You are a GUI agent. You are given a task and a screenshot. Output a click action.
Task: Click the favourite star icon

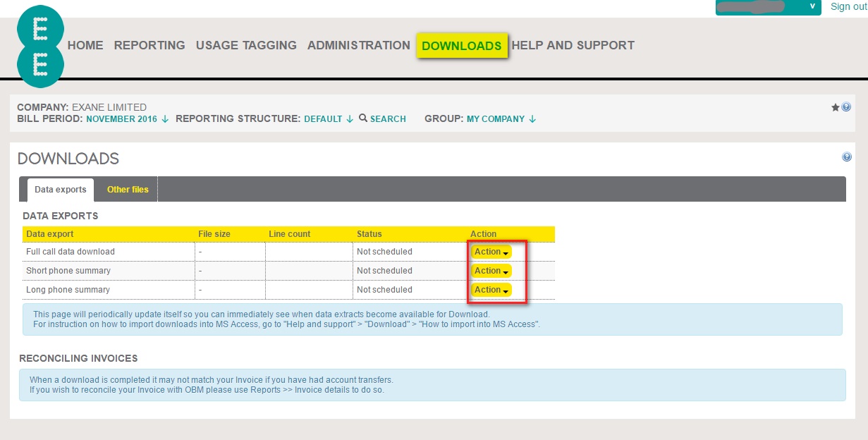point(836,107)
